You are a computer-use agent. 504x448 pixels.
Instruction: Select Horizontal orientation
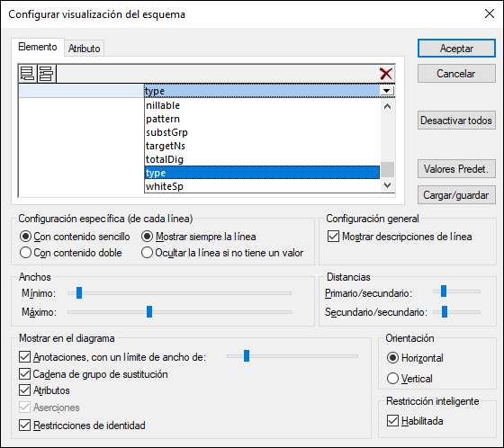coord(415,358)
